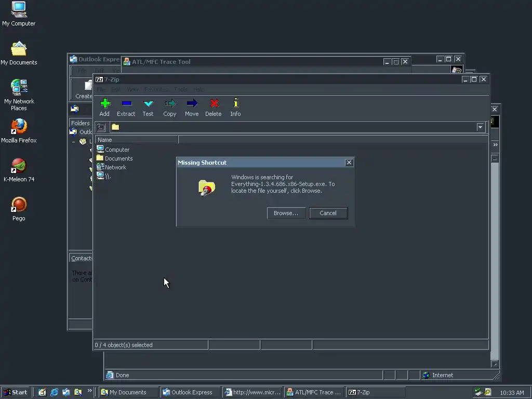Close the Missing Shortcut dialog

pos(349,163)
